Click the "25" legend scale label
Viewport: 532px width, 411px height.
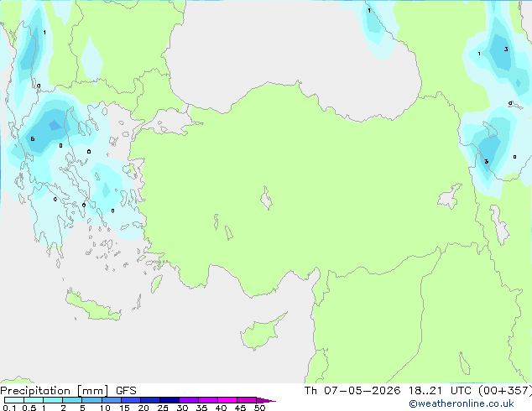(163, 408)
